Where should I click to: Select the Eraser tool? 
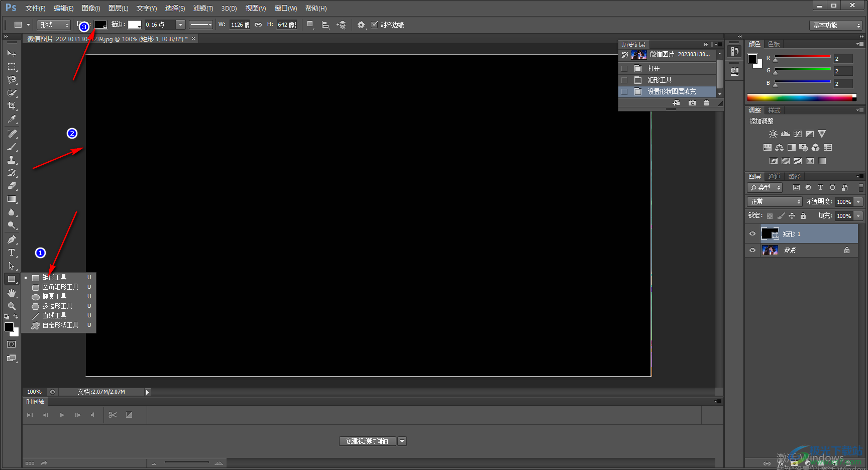click(x=12, y=186)
